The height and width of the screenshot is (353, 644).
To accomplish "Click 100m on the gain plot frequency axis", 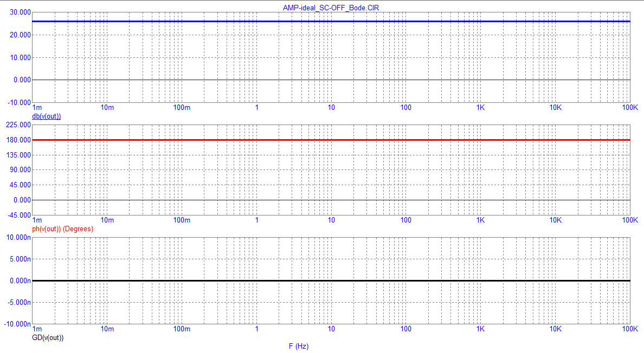I will coord(182,107).
